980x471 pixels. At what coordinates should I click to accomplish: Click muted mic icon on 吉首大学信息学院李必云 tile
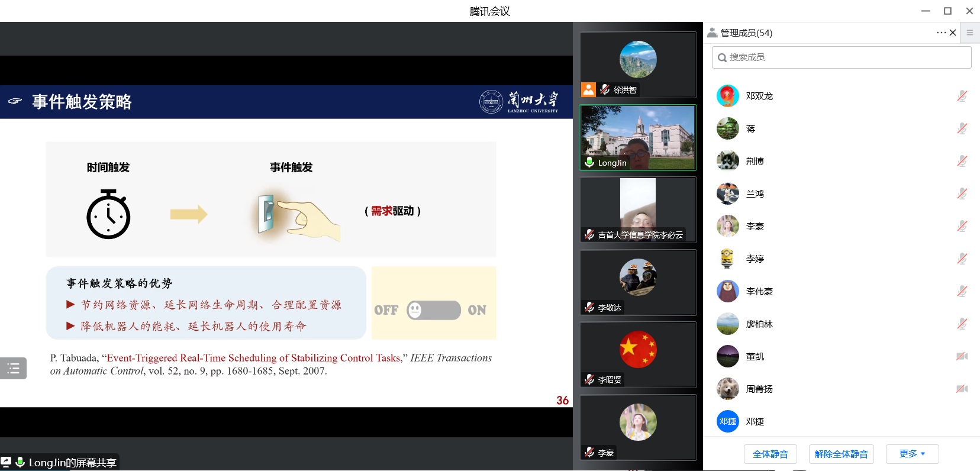point(589,234)
